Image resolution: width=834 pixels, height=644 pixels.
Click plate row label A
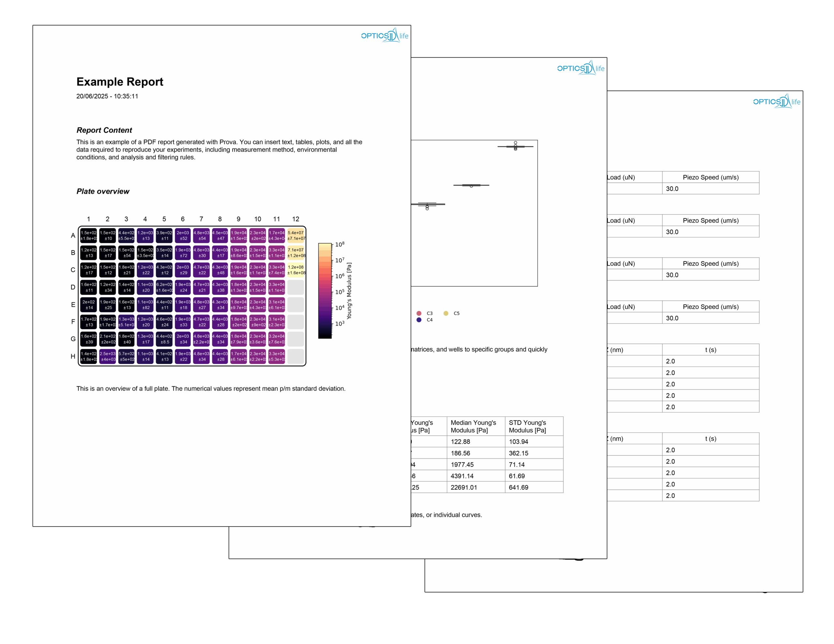(73, 235)
